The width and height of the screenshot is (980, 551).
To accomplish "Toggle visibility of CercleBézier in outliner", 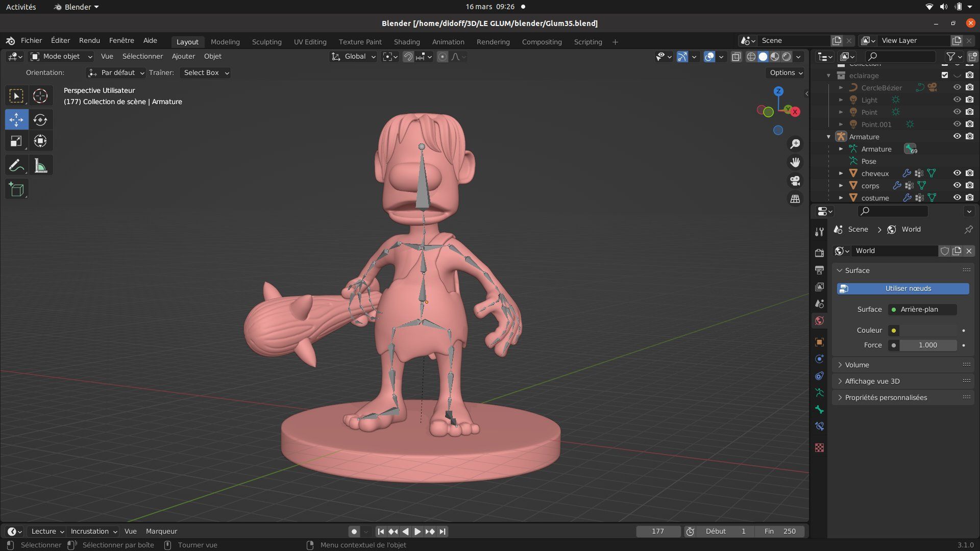I will pyautogui.click(x=957, y=88).
